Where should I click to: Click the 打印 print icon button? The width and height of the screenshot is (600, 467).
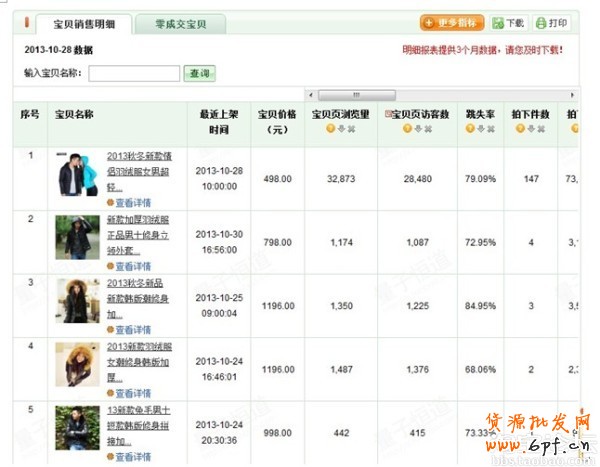point(553,23)
